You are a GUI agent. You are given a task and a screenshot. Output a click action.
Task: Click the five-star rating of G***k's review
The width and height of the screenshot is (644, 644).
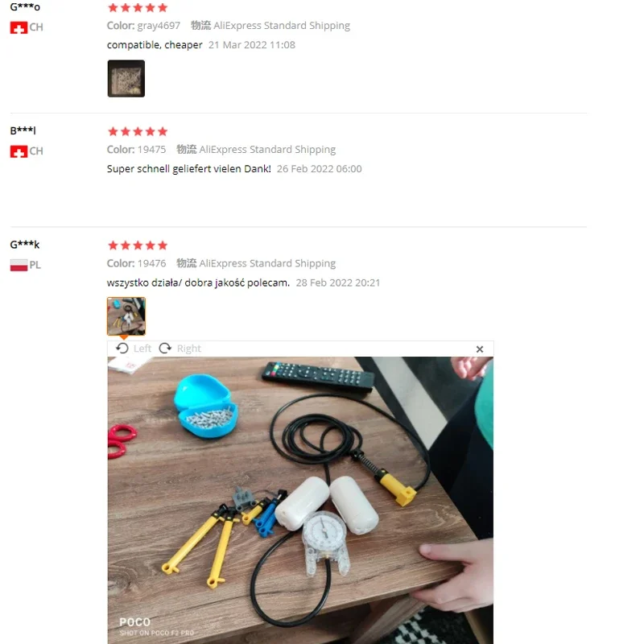coord(138,246)
